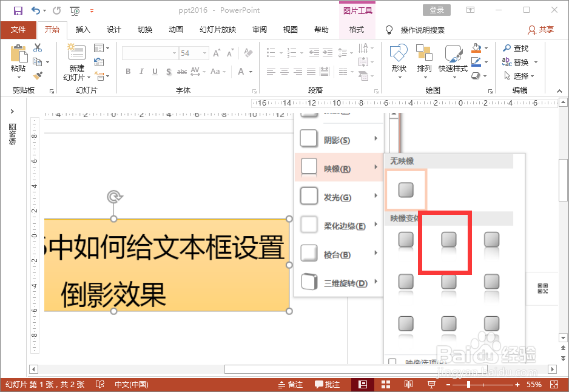Click the zoom slider handle
The height and width of the screenshot is (392, 569).
[x=468, y=384]
